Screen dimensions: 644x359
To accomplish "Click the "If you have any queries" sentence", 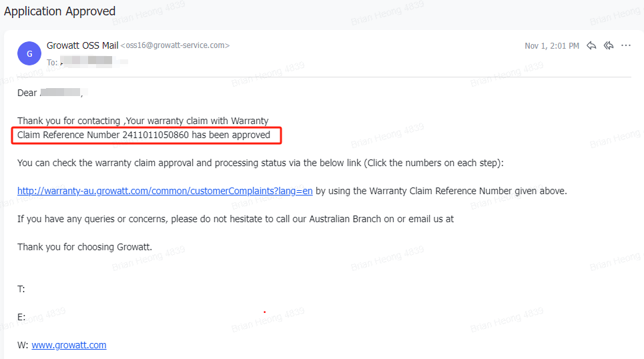I will point(235,219).
